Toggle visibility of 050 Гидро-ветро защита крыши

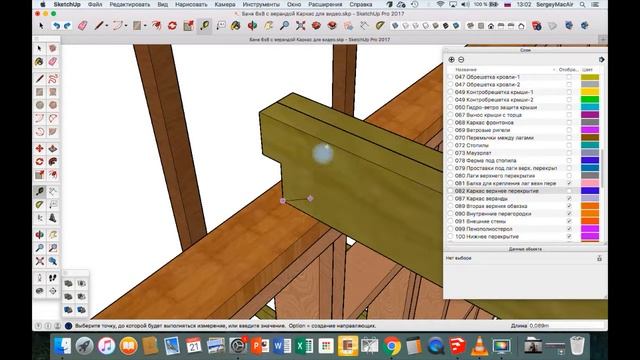pos(569,107)
